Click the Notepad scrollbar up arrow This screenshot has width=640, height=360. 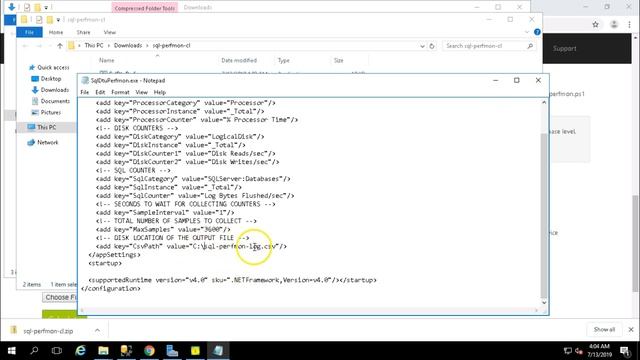(x=544, y=102)
